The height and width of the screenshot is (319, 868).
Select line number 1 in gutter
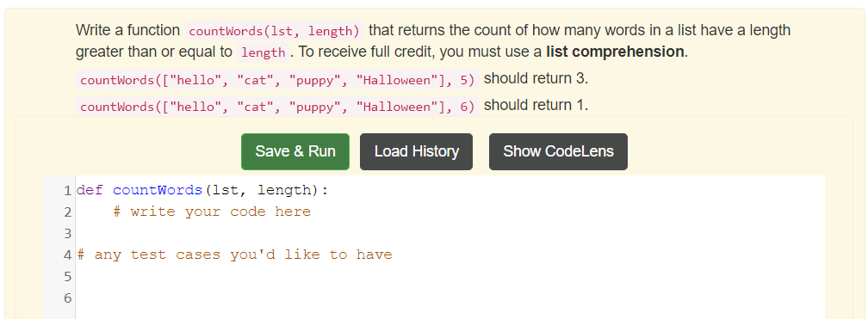tap(67, 191)
